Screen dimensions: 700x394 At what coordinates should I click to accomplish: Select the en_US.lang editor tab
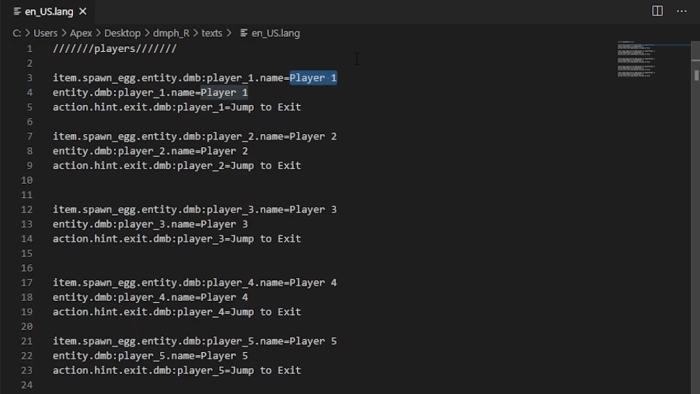tap(47, 12)
